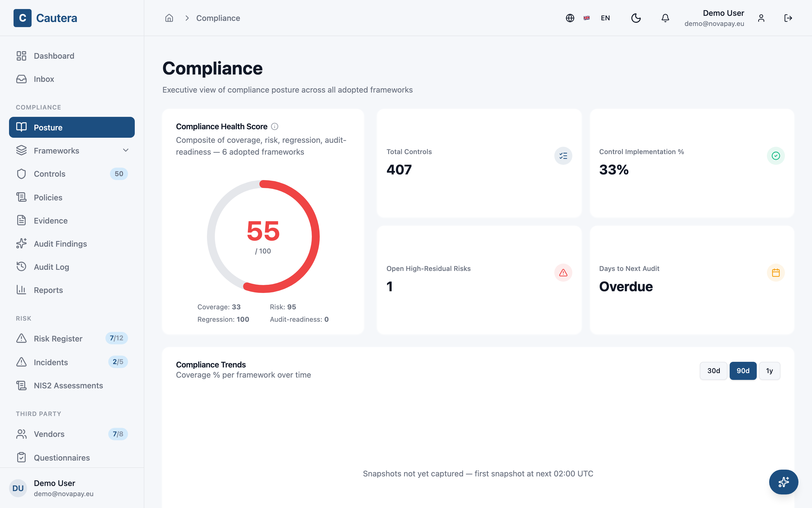
Task: Open the AI assistant floating button
Action: click(784, 482)
